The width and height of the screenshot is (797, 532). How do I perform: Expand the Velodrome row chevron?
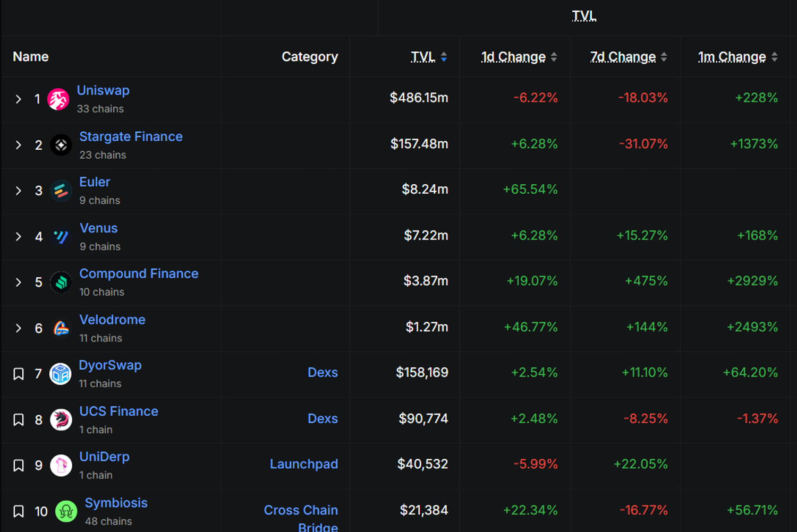point(19,329)
